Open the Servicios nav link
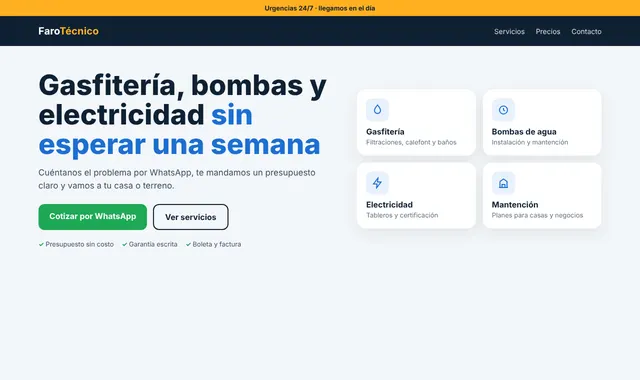The height and width of the screenshot is (380, 640). click(509, 31)
